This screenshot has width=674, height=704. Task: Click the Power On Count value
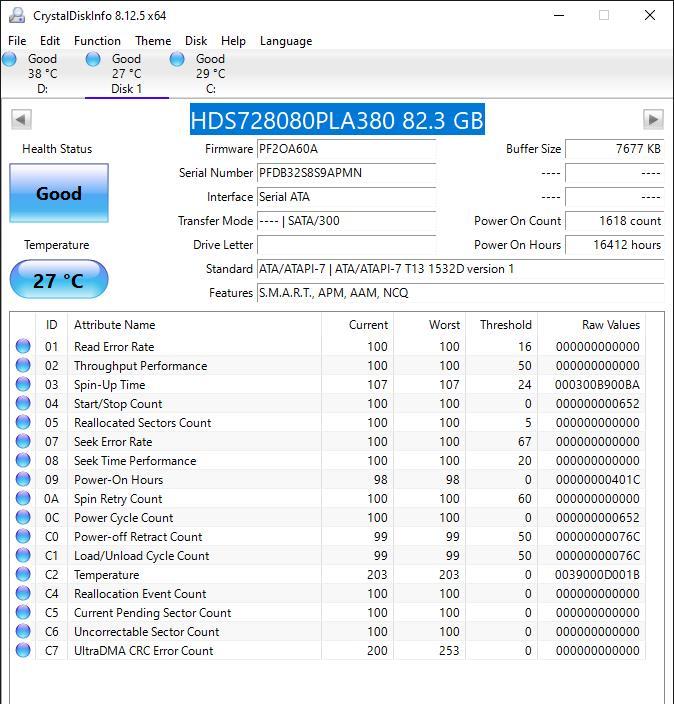(614, 220)
